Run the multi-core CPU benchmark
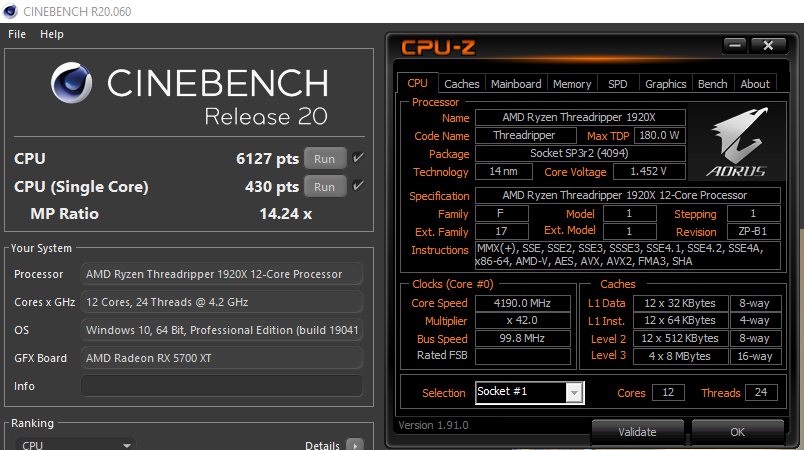The width and height of the screenshot is (804, 450). (x=325, y=159)
